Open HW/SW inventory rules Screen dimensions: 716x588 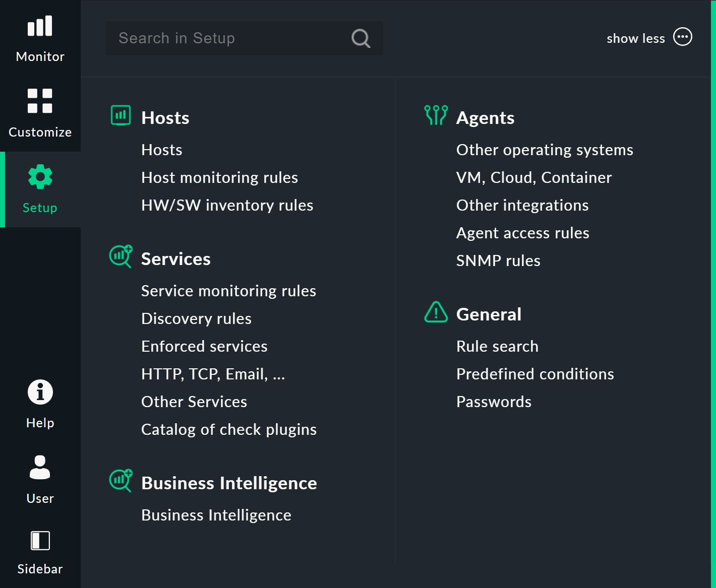[x=227, y=205]
